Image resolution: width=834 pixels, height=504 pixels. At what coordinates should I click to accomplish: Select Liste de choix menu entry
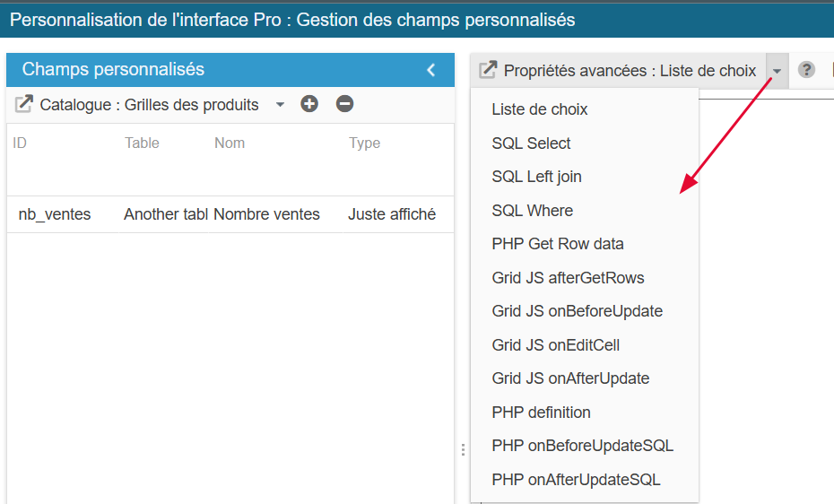pos(540,109)
